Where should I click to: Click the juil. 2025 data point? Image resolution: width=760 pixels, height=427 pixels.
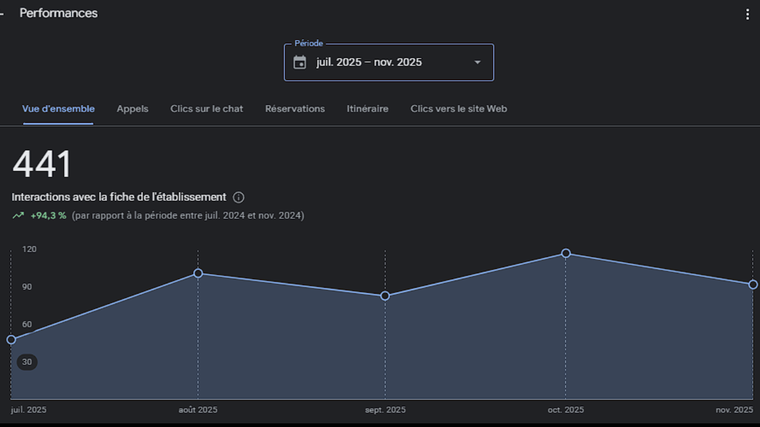pos(11,339)
